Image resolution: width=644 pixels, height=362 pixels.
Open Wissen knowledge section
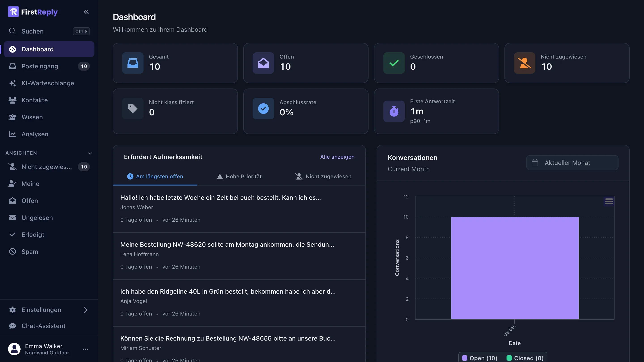[x=49, y=117]
